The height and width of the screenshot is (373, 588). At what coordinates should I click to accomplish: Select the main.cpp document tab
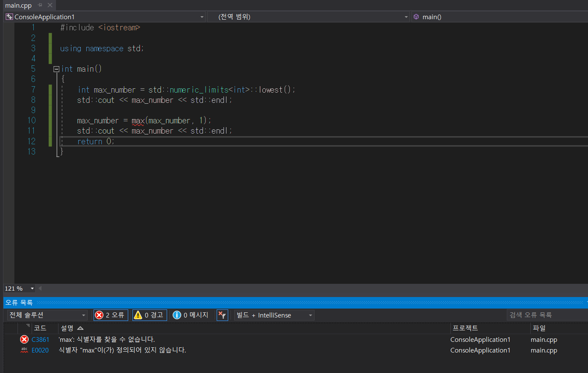(x=18, y=6)
